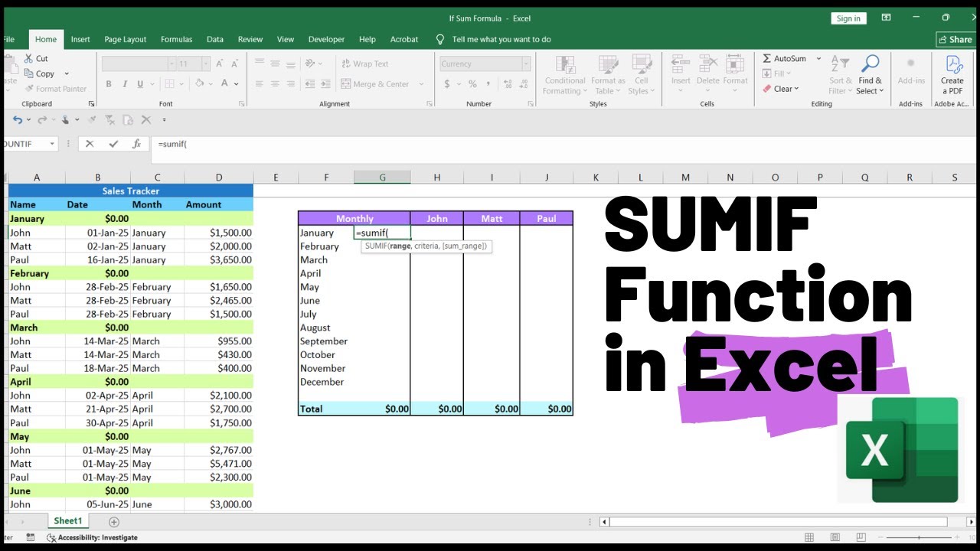
Task: Click the Tell me lightbulb icon
Action: [440, 39]
